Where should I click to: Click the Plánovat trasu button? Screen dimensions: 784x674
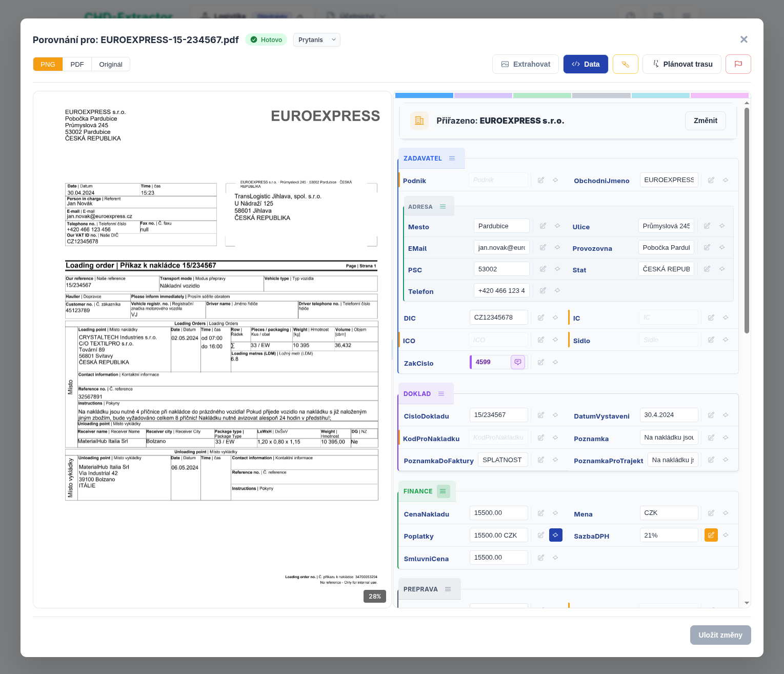pyautogui.click(x=682, y=64)
